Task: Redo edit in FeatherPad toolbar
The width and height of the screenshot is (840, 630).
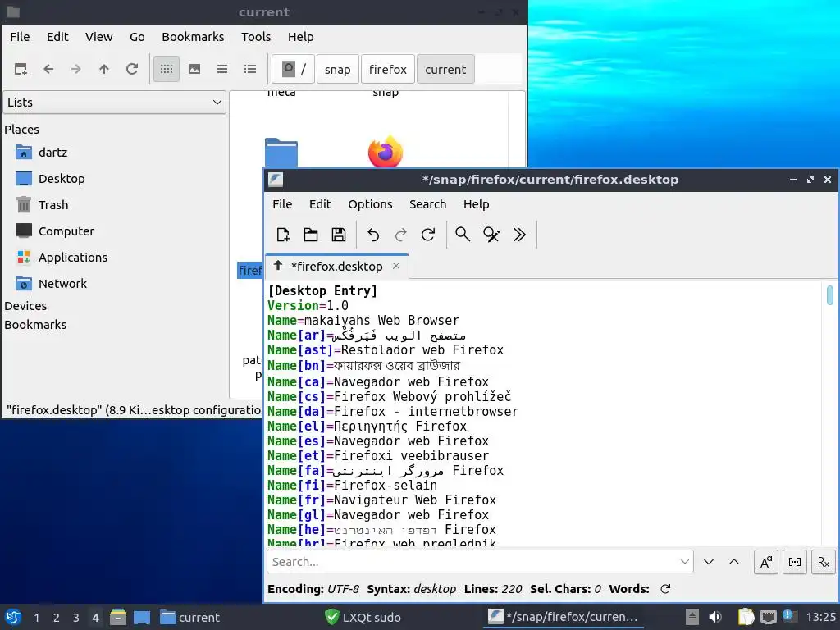Action: [x=400, y=235]
